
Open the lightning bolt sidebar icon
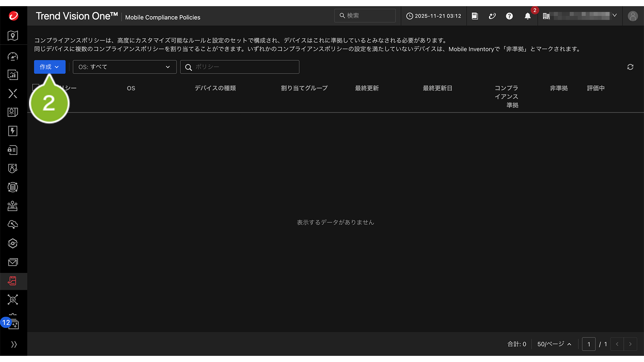point(13,131)
